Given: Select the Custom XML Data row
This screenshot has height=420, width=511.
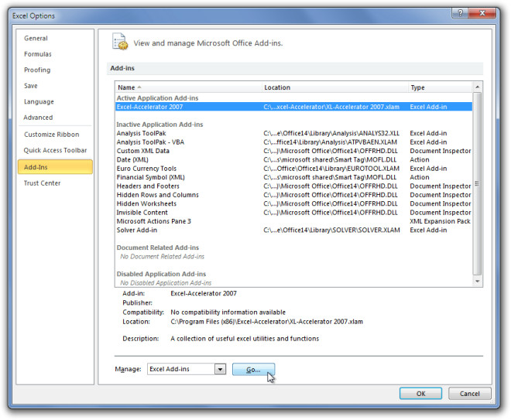Looking at the screenshot, I should tap(293, 151).
